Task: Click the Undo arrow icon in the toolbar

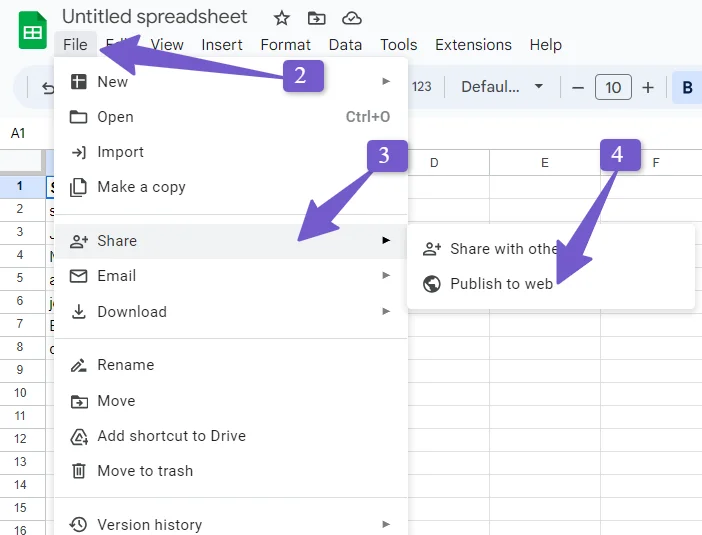Action: (48, 88)
